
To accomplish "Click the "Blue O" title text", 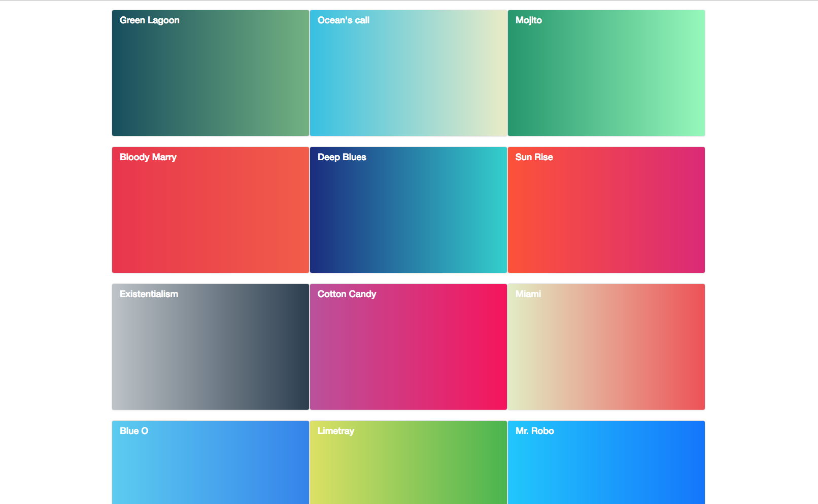I will pos(134,431).
